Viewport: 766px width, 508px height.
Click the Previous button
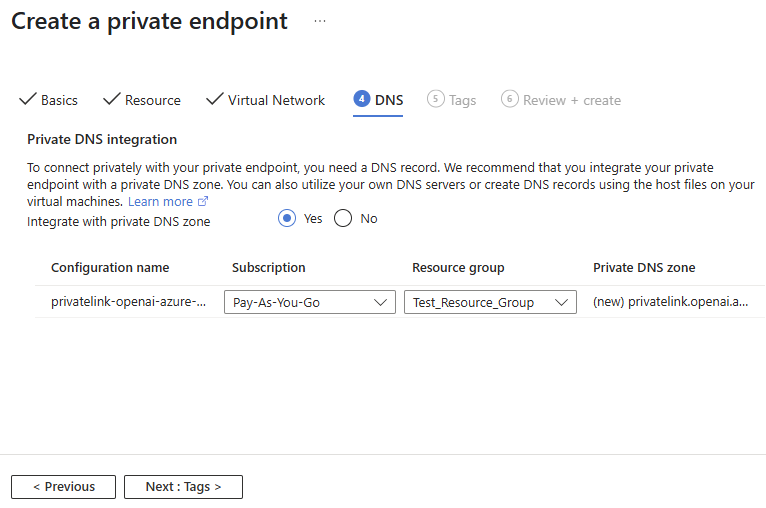click(63, 487)
